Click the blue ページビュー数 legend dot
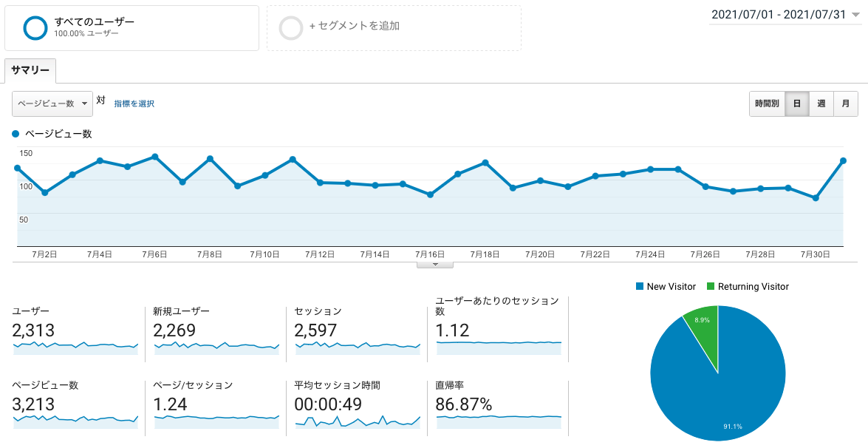The image size is (868, 448). [x=16, y=134]
